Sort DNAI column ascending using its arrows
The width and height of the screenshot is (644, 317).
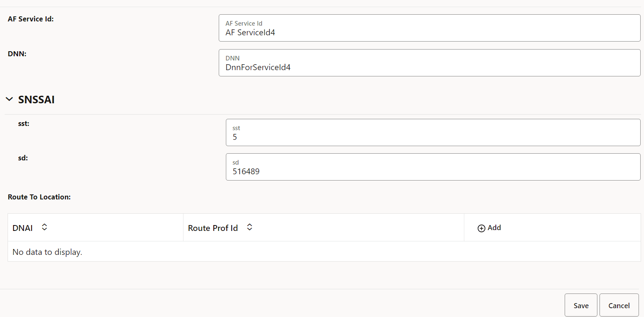[44, 227]
